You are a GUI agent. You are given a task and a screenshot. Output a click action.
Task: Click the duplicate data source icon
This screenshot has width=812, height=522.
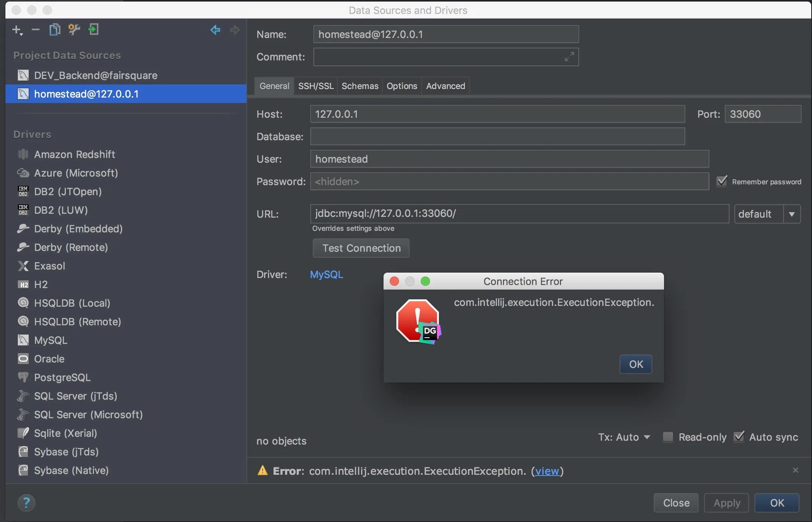point(55,29)
